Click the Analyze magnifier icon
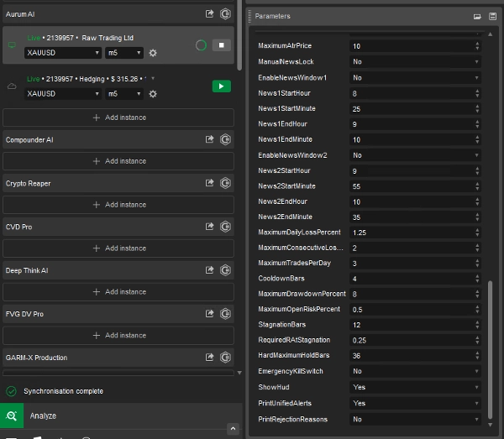The width and height of the screenshot is (504, 439). click(12, 415)
